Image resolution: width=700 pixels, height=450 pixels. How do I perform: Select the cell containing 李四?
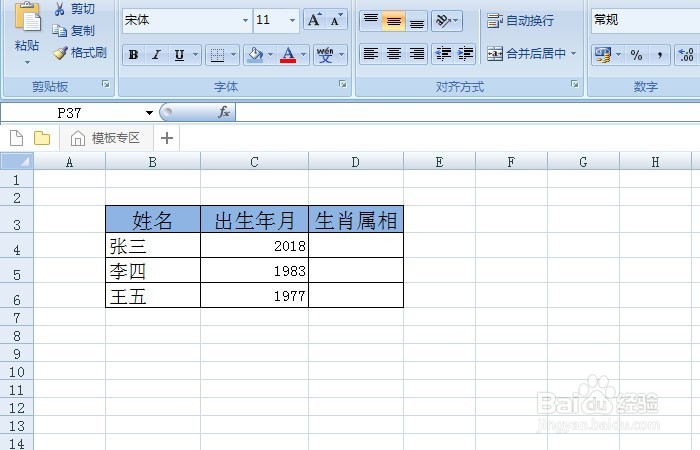[x=153, y=271]
